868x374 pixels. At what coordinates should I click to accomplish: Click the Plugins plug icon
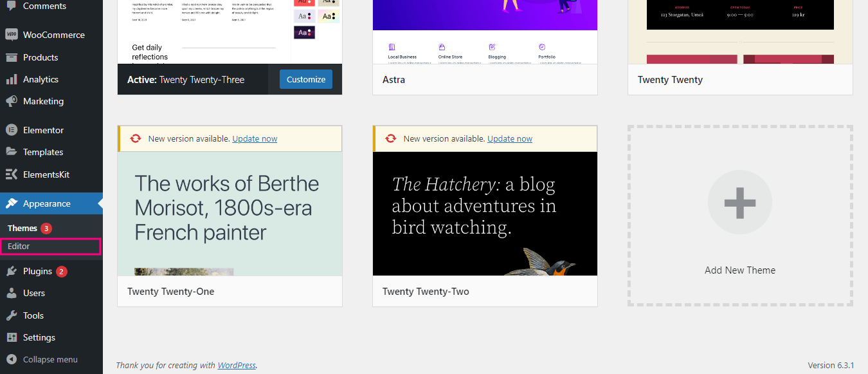click(12, 271)
